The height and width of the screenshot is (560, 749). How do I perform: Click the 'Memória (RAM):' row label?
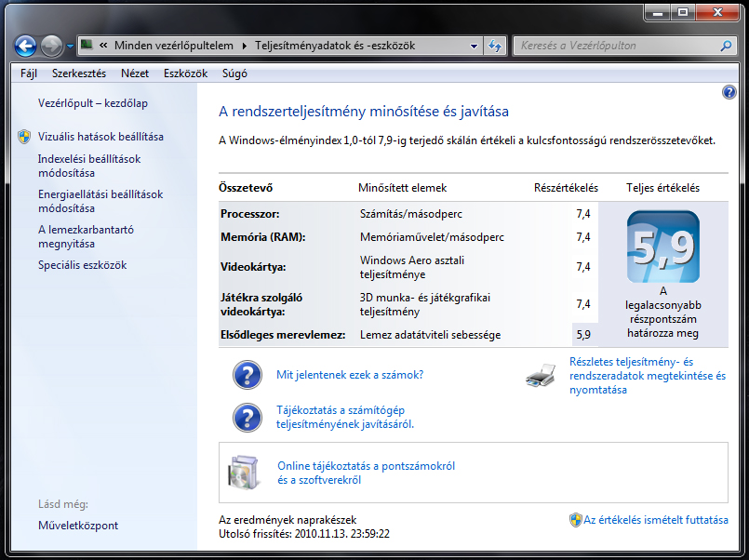[x=262, y=237]
